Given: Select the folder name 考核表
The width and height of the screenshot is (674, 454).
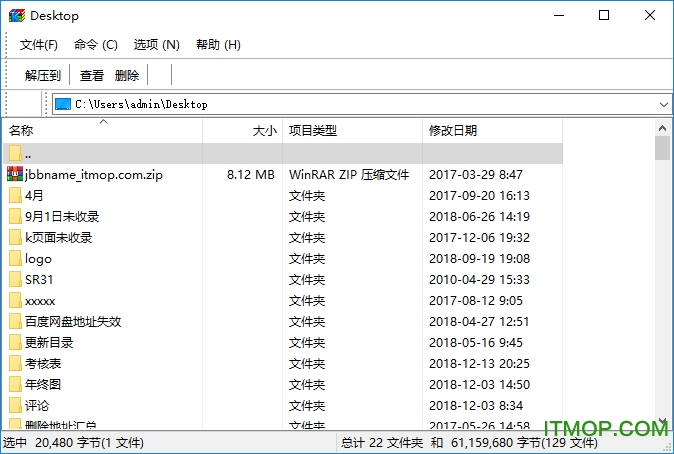Looking at the screenshot, I should point(43,364).
